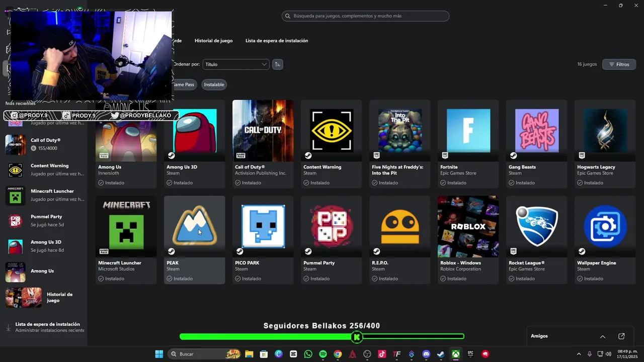Open the Wallpaper Engine card

[605, 240]
